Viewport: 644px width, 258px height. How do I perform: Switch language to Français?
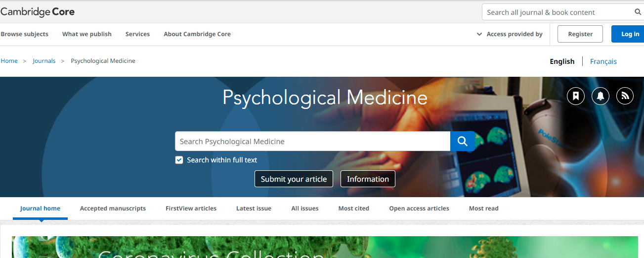[x=603, y=61]
